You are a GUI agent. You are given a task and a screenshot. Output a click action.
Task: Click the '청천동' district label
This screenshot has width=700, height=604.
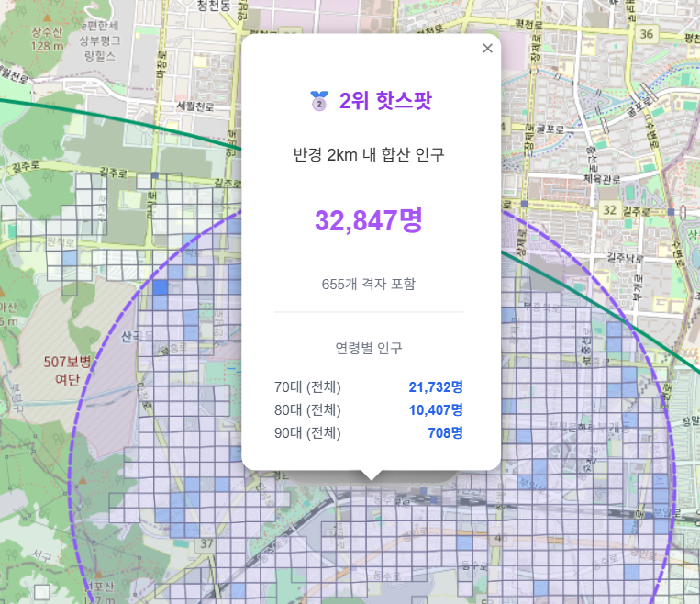(214, 6)
